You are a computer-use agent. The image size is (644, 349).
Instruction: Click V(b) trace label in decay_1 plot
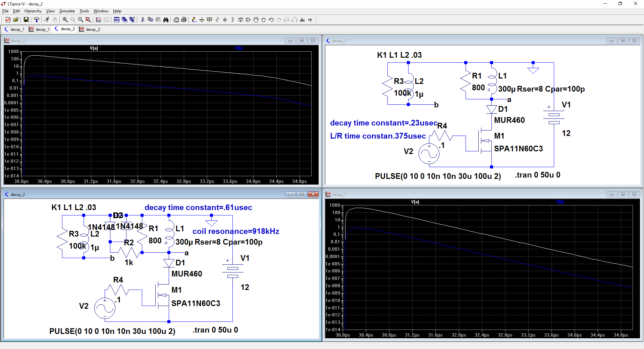560,202
